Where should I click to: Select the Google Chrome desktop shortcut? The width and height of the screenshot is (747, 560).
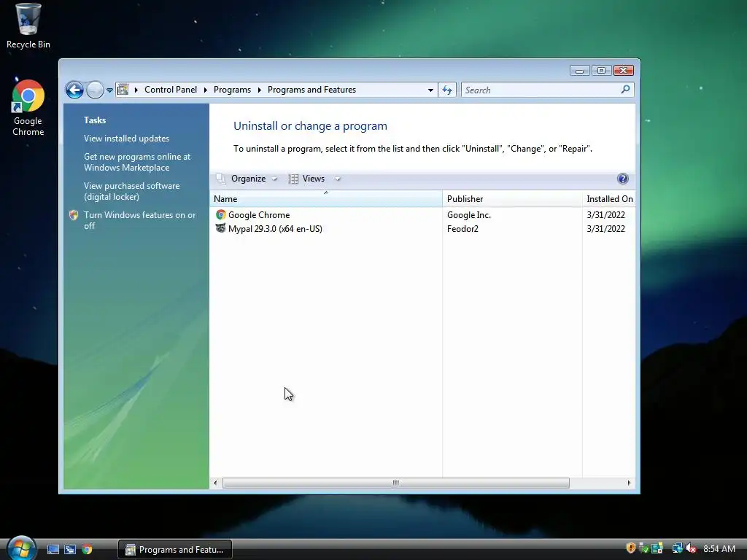point(28,108)
